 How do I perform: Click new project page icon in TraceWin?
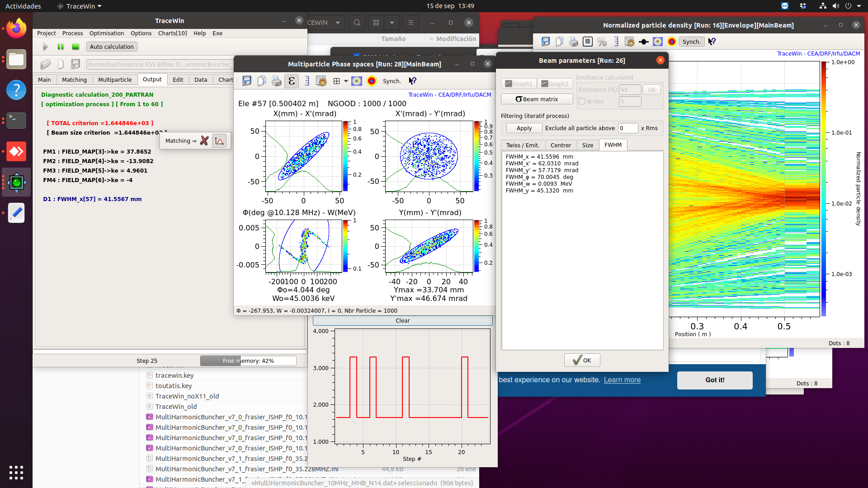(61, 64)
